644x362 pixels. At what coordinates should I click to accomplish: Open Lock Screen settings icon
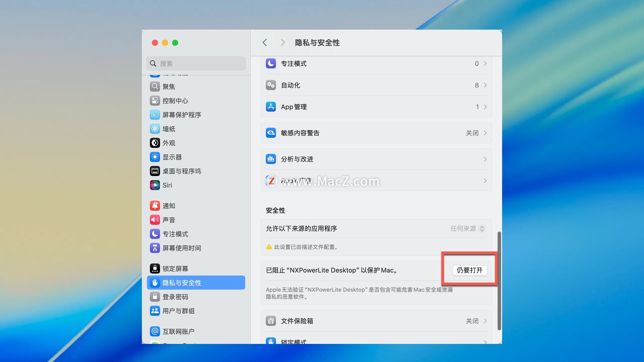[155, 268]
